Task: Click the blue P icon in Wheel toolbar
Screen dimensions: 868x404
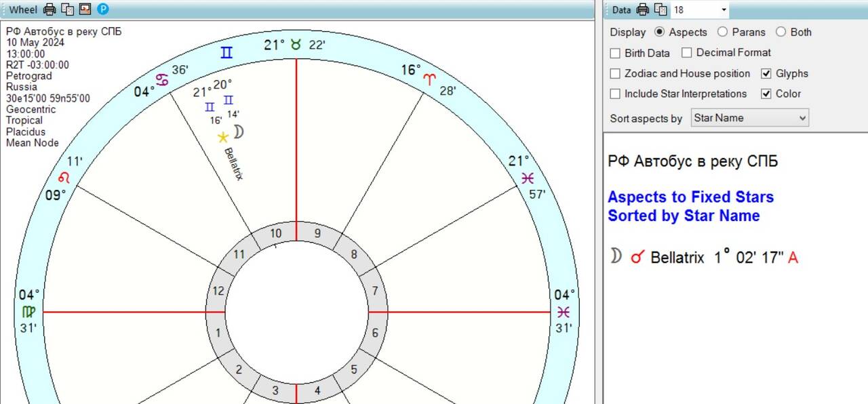Action: coord(102,9)
